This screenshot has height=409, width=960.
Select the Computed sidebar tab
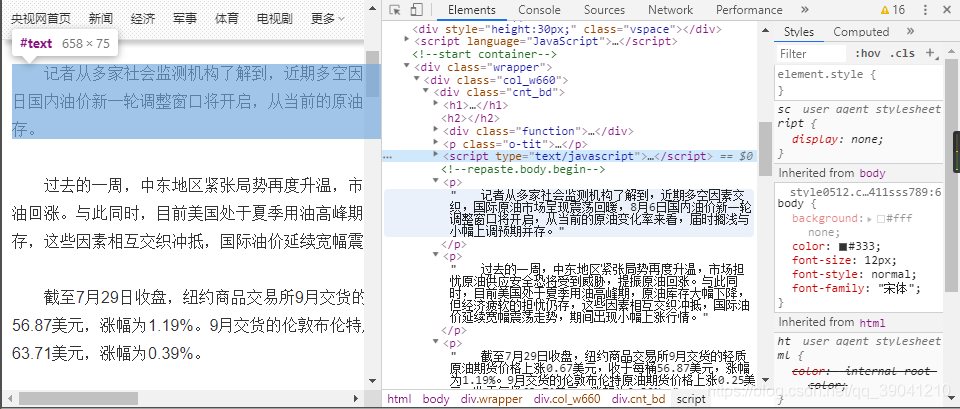pos(861,32)
